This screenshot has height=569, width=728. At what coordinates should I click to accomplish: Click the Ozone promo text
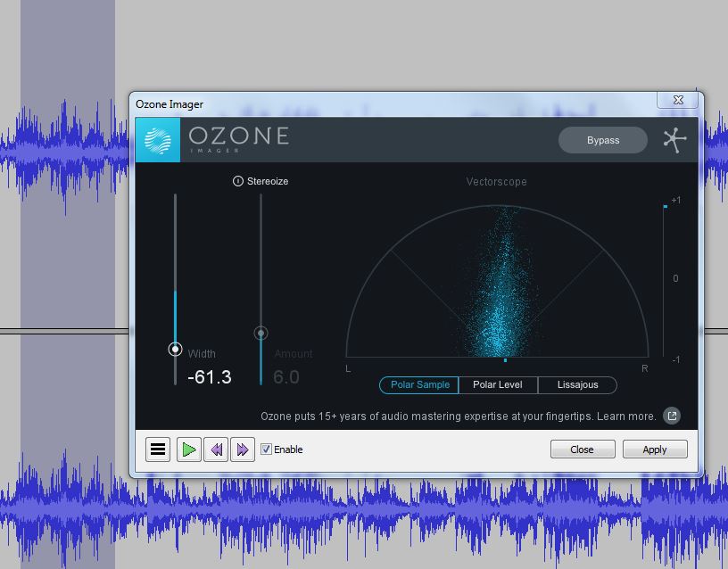click(459, 416)
